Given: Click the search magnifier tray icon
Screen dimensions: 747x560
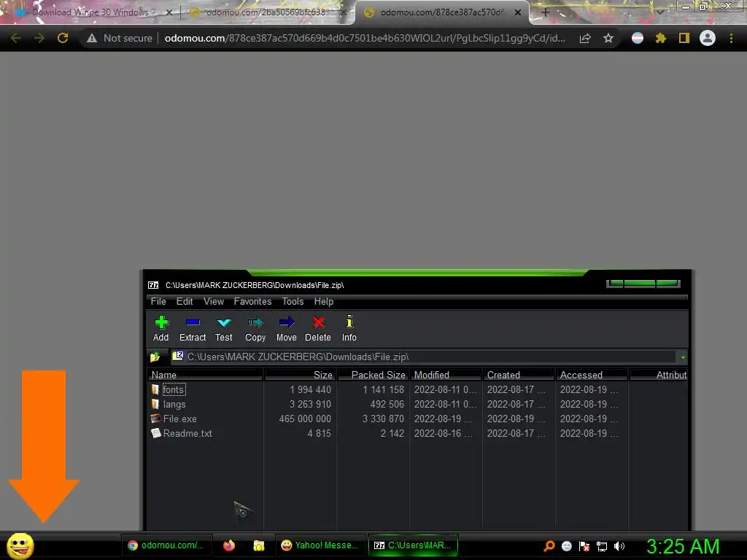Looking at the screenshot, I should [549, 546].
